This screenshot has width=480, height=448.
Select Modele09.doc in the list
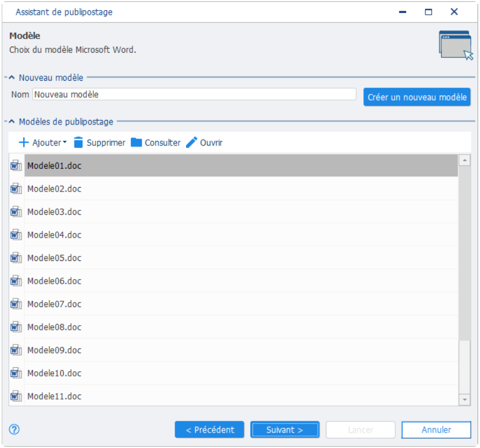241,350
